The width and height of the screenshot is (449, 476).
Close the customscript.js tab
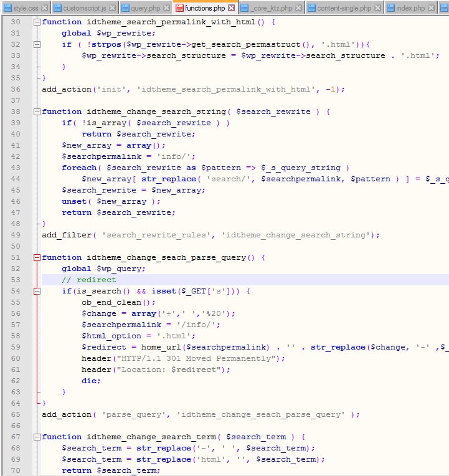coord(112,8)
